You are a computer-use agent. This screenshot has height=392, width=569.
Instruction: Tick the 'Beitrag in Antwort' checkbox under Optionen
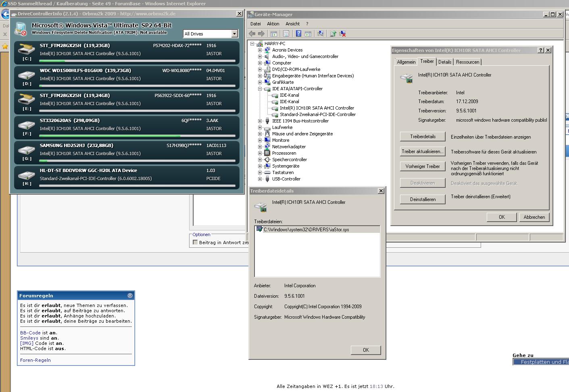pyautogui.click(x=195, y=242)
